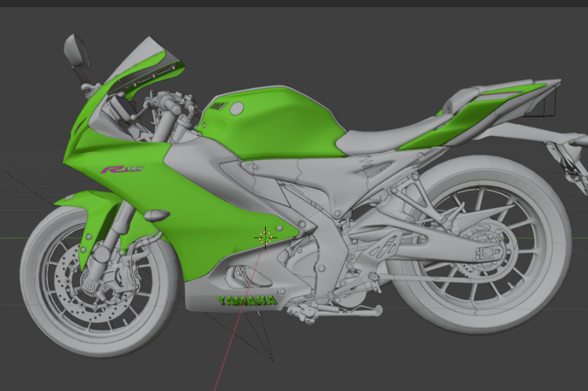Click the 3D cursor crosshair on the fairing

266,237
